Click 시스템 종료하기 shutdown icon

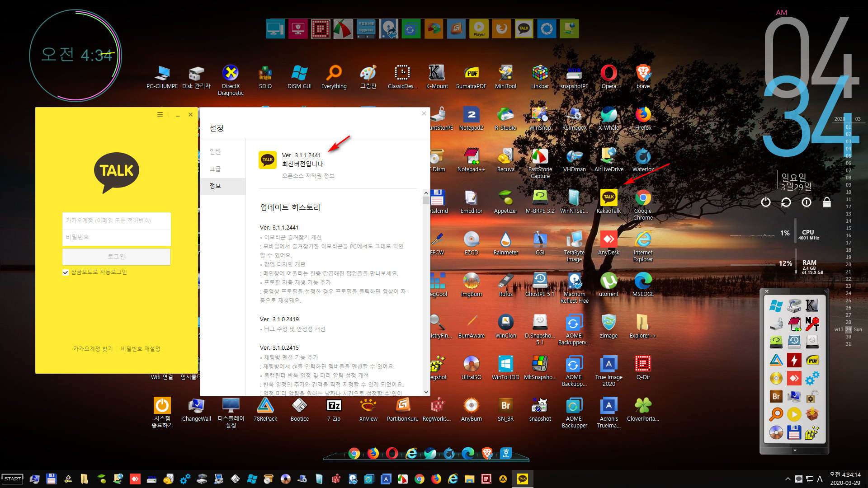tap(162, 413)
